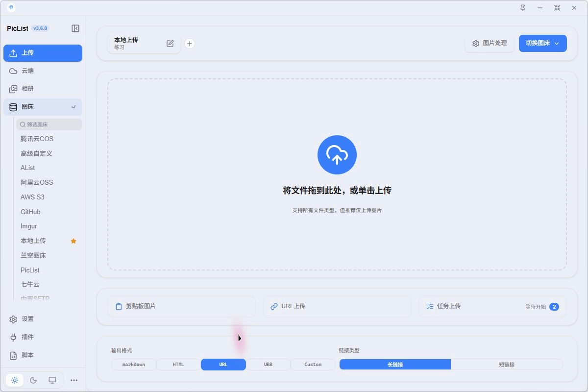Click text 将文件拖到此处，或单击上传

(337, 191)
